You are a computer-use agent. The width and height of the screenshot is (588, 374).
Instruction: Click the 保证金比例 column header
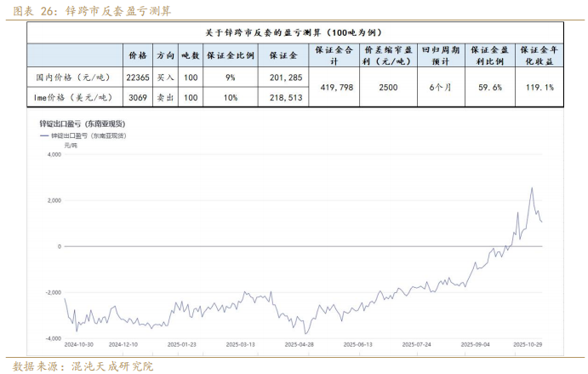point(229,55)
